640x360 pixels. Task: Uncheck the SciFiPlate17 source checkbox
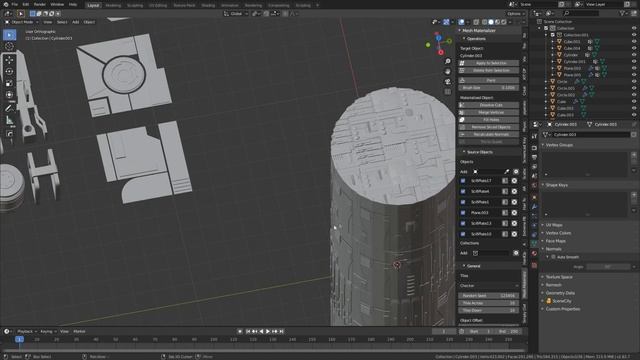pyautogui.click(x=463, y=180)
